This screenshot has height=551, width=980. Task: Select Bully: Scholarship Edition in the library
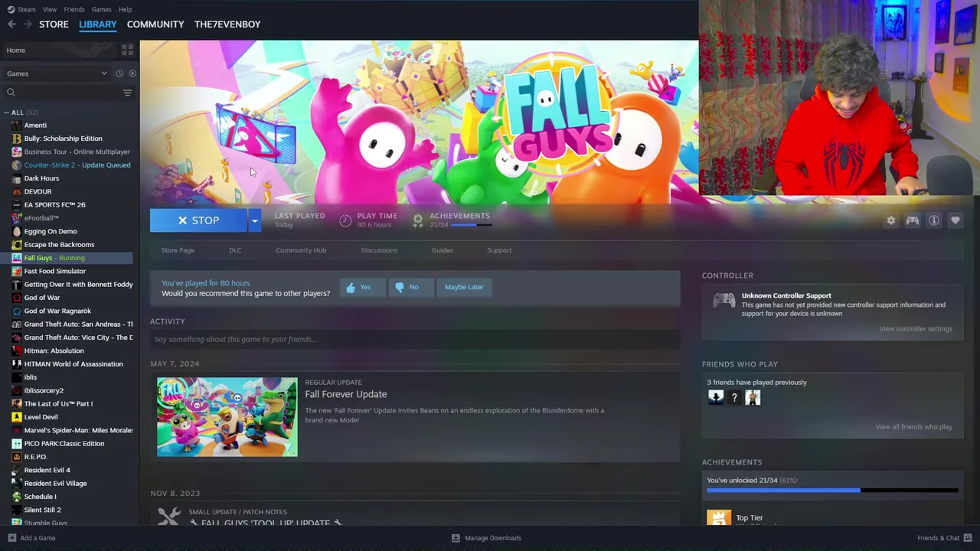(x=63, y=139)
